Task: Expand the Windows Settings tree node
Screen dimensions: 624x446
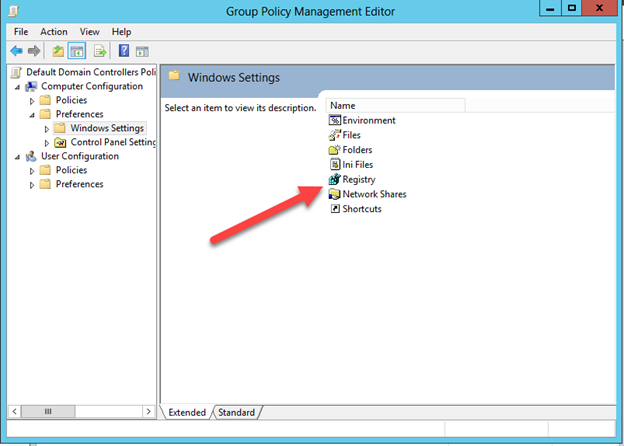Action: [46, 128]
